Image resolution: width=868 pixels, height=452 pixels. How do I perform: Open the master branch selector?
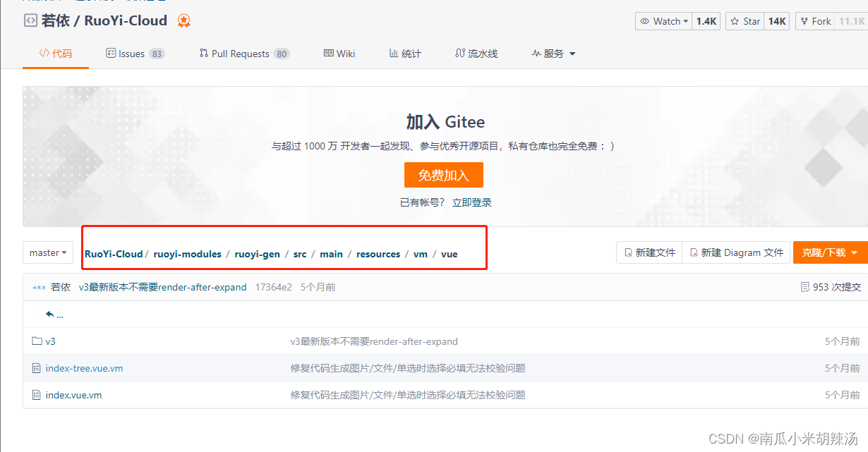tap(49, 252)
